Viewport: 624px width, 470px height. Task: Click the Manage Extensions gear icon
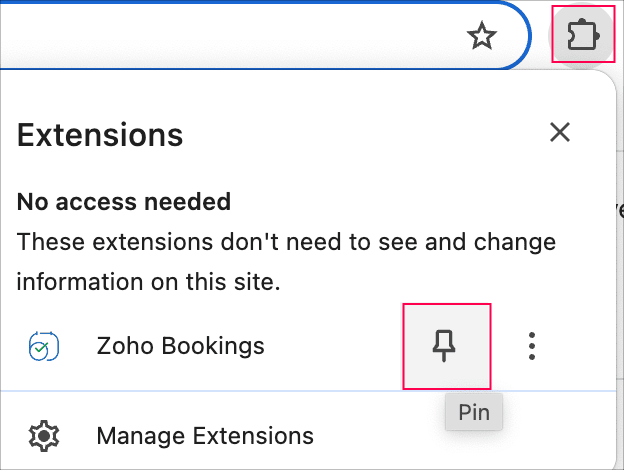point(44,437)
